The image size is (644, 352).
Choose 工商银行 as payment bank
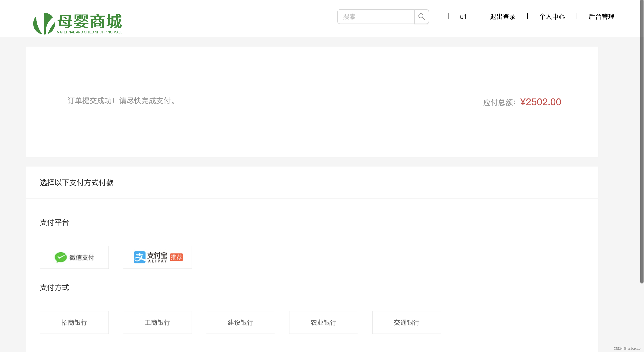point(157,322)
